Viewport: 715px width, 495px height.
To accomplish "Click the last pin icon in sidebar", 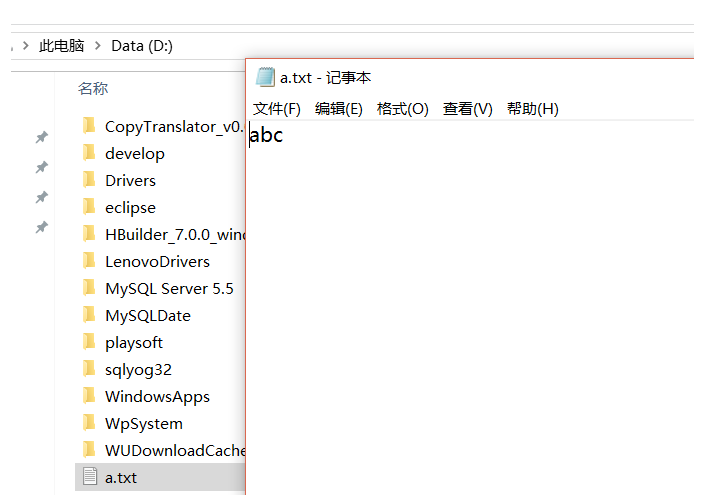I will click(41, 227).
